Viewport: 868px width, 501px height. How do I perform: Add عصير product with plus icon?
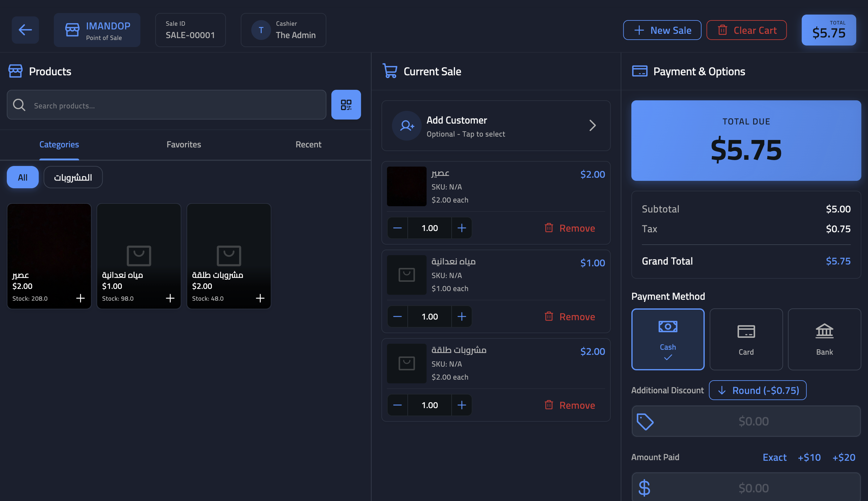(x=80, y=298)
